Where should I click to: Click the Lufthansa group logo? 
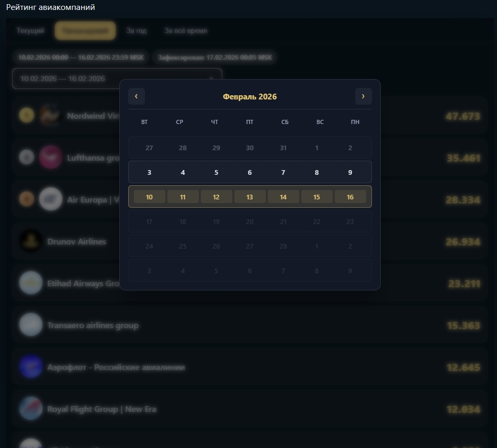coord(50,157)
